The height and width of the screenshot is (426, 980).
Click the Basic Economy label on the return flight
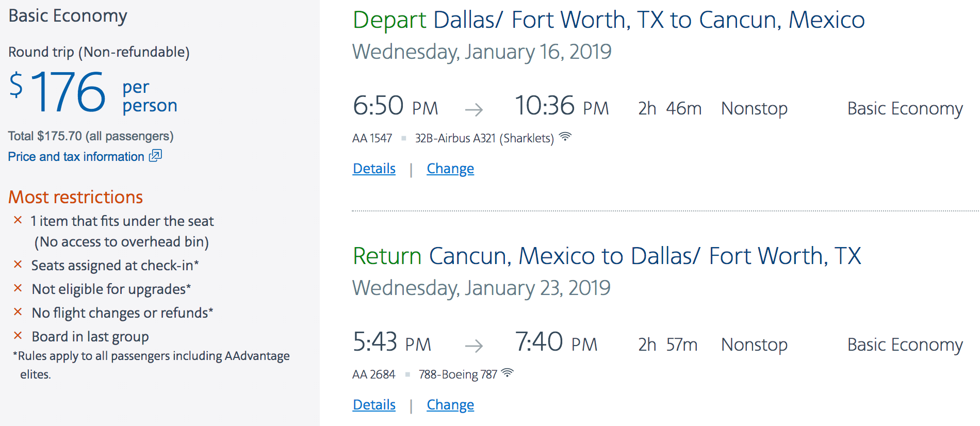[905, 345]
